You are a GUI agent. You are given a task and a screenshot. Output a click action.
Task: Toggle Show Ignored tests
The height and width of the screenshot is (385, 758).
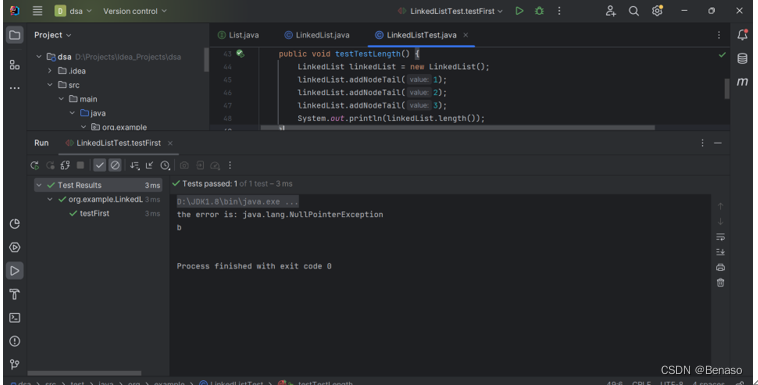tap(115, 165)
